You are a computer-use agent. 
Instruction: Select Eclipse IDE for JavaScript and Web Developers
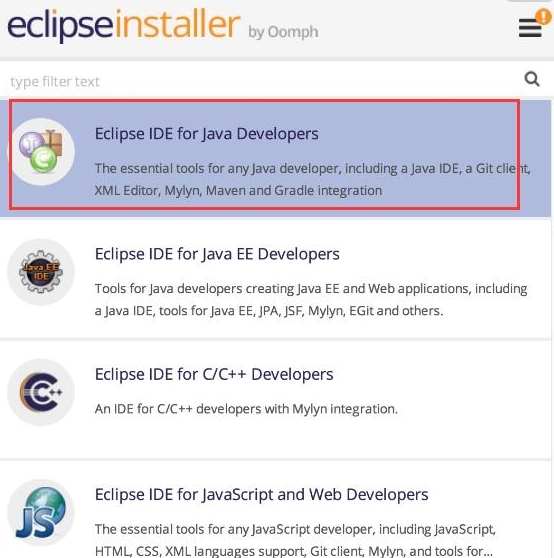(262, 495)
